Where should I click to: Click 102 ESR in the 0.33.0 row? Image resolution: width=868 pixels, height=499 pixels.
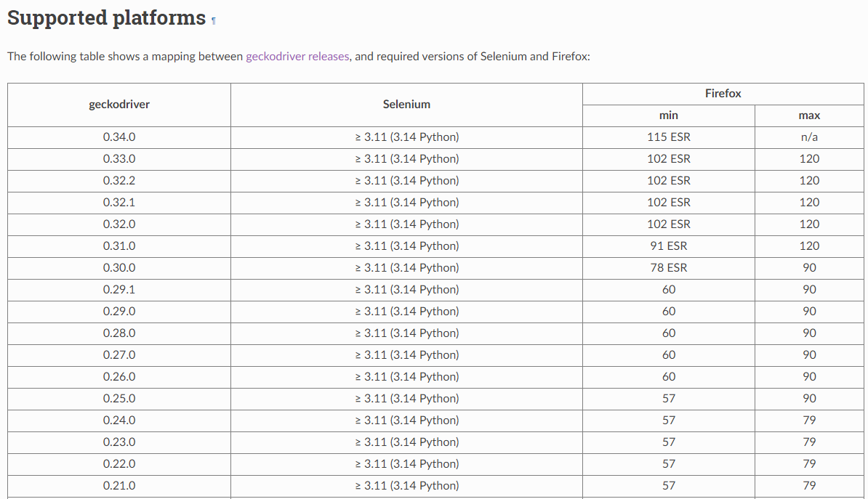click(669, 159)
